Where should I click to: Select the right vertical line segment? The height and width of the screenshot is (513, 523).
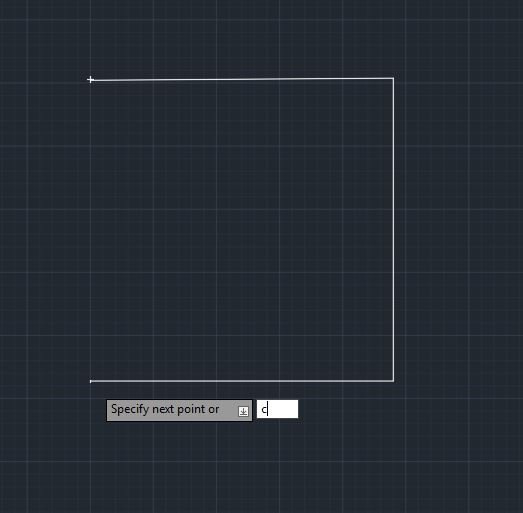click(393, 229)
